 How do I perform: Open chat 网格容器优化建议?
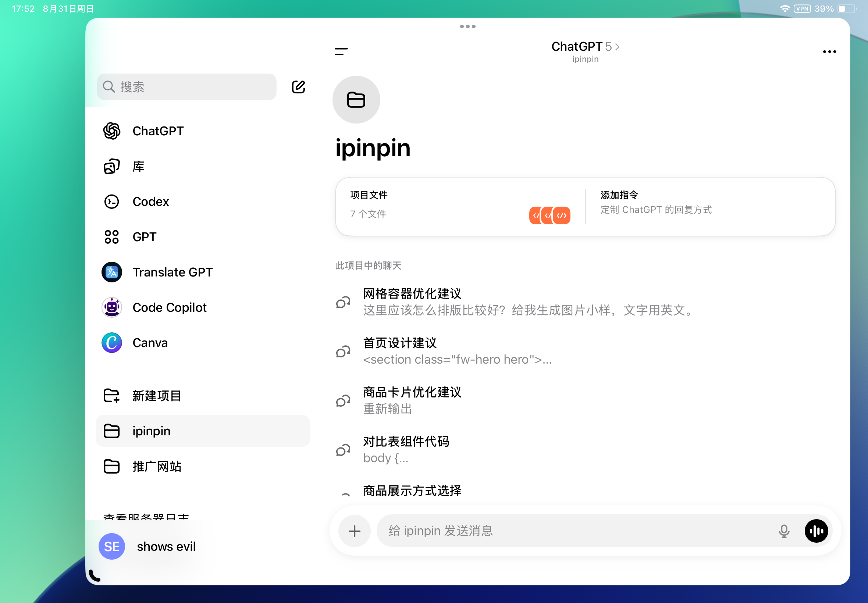(x=585, y=302)
